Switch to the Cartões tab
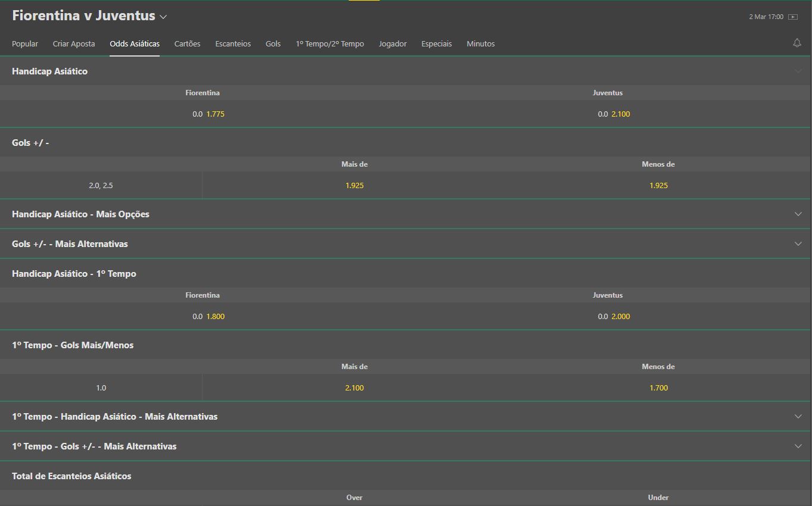Image resolution: width=812 pixels, height=506 pixels. pyautogui.click(x=187, y=43)
